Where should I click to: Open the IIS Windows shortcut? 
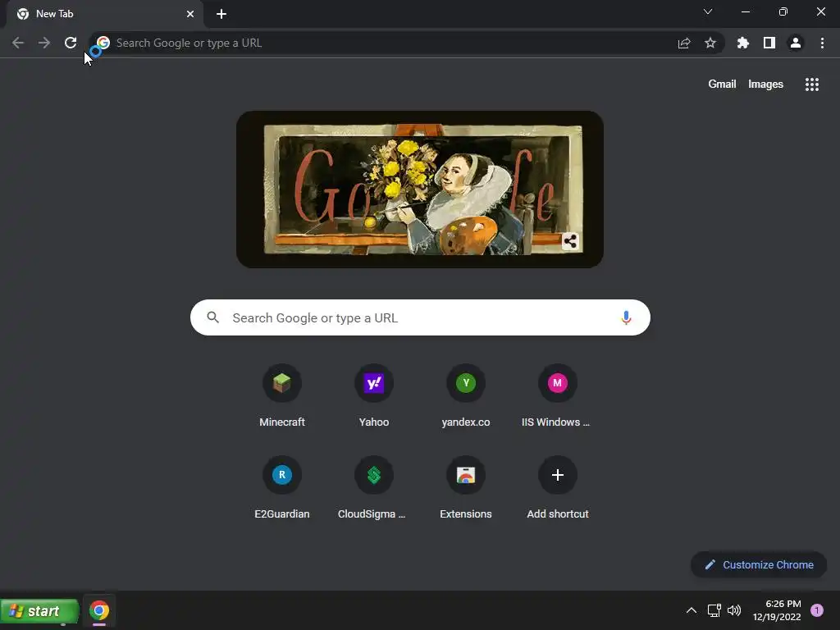pos(557,396)
